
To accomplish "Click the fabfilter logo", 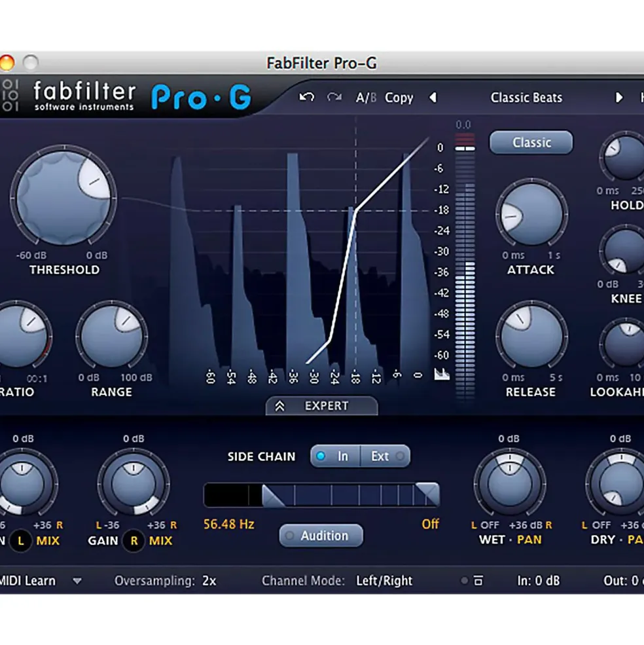I will click(84, 96).
